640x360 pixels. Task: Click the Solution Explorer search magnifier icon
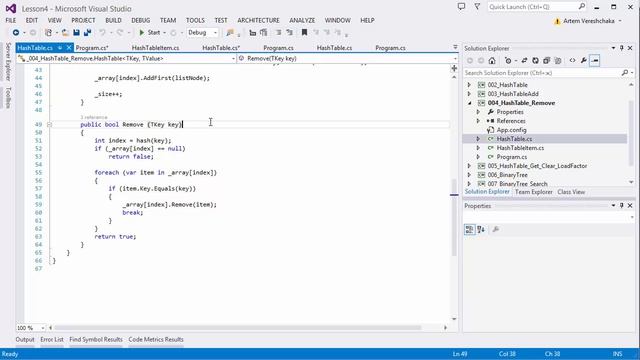[624, 73]
